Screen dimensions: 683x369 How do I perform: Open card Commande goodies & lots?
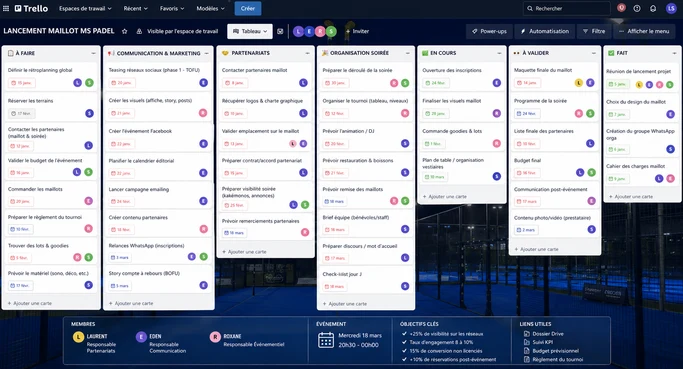(462, 138)
